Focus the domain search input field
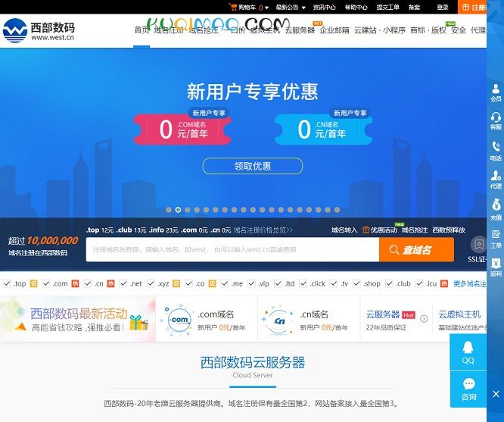 point(232,249)
